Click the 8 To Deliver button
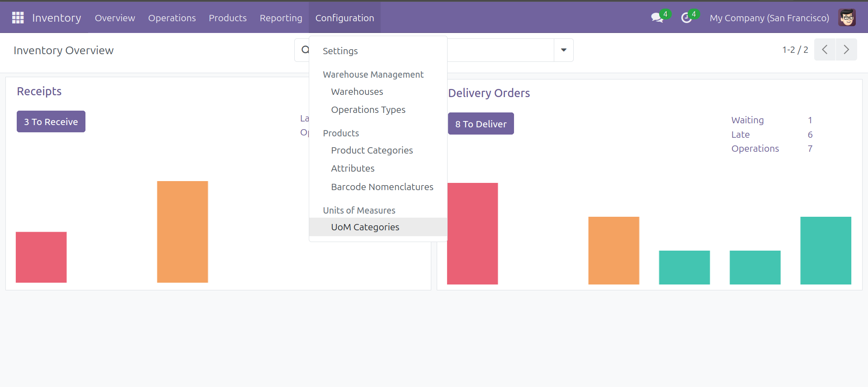The image size is (868, 387). pos(481,124)
